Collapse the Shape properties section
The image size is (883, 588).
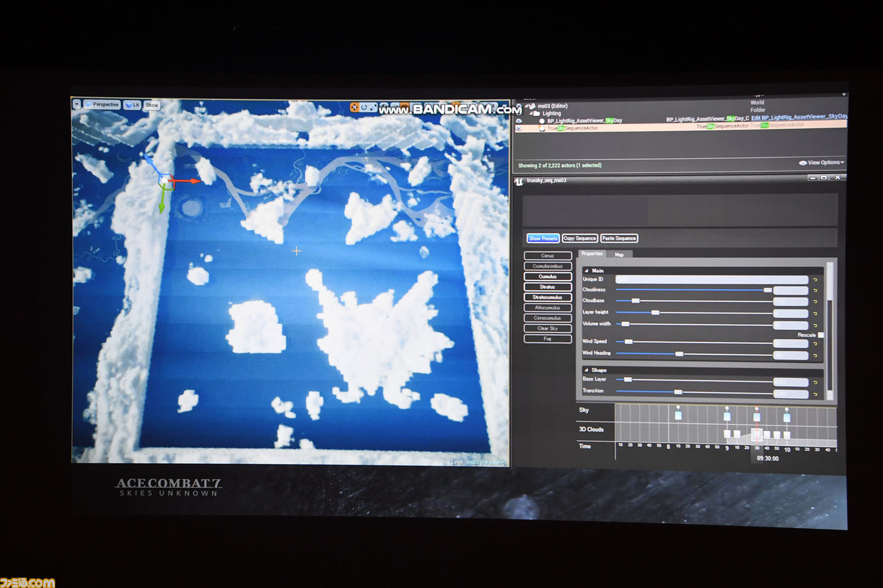(586, 370)
